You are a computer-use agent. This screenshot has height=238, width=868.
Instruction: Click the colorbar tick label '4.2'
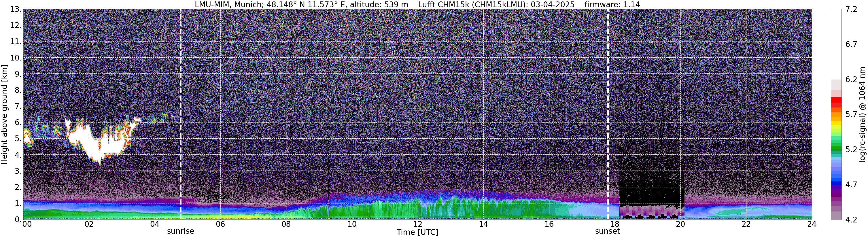coord(852,220)
